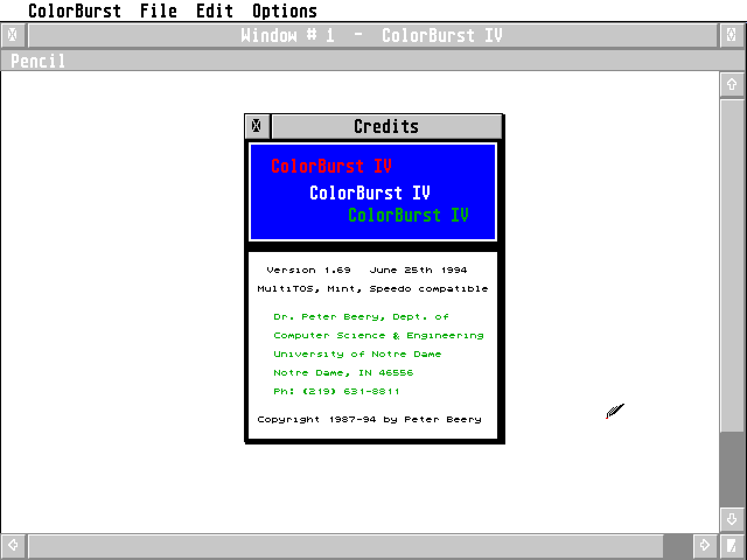Open the ColorBurst desk menu
The width and height of the screenshot is (747, 560).
coord(75,11)
